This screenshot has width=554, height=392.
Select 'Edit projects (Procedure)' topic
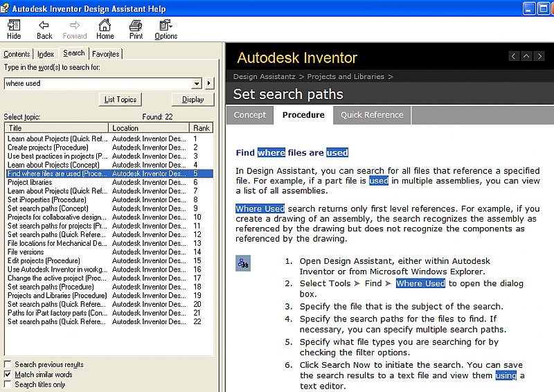coord(109,260)
